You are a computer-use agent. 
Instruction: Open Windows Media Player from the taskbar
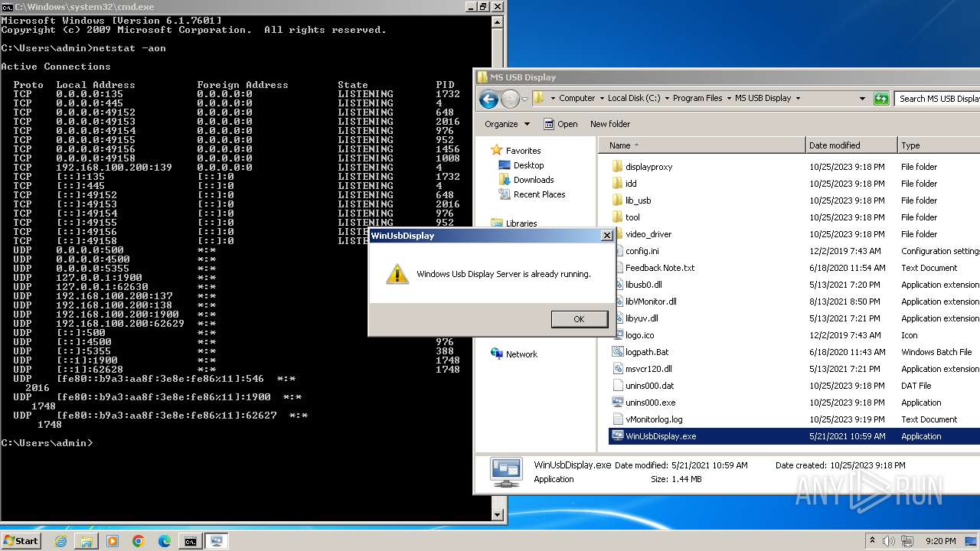point(113,541)
